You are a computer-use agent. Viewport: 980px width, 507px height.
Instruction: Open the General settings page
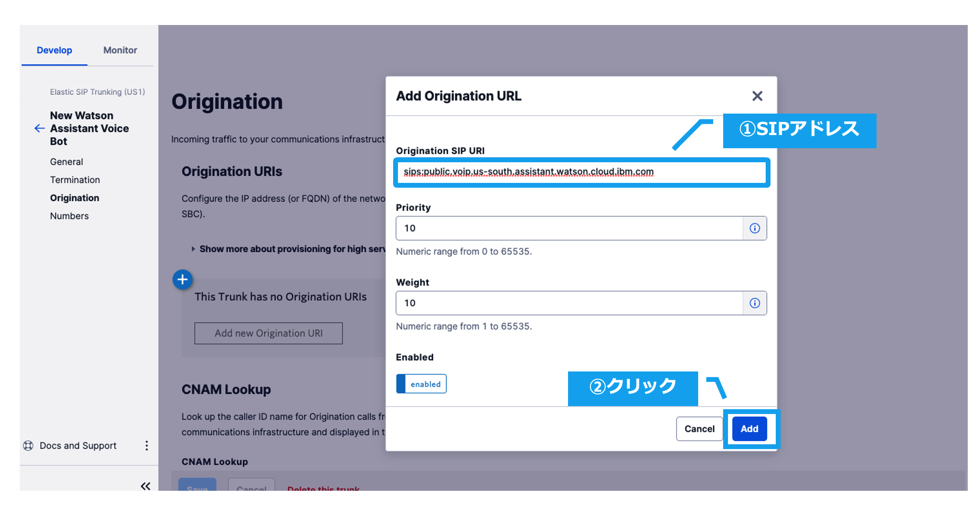[66, 162]
